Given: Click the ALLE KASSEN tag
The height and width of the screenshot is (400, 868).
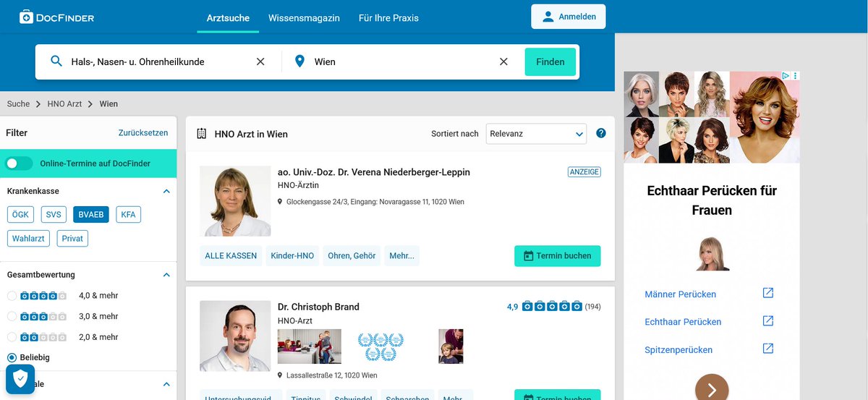Looking at the screenshot, I should [231, 255].
